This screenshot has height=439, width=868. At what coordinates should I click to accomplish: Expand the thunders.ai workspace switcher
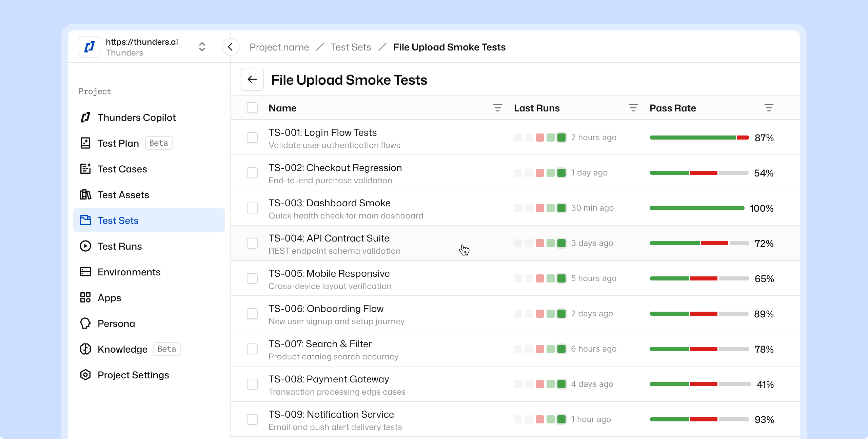coord(202,47)
